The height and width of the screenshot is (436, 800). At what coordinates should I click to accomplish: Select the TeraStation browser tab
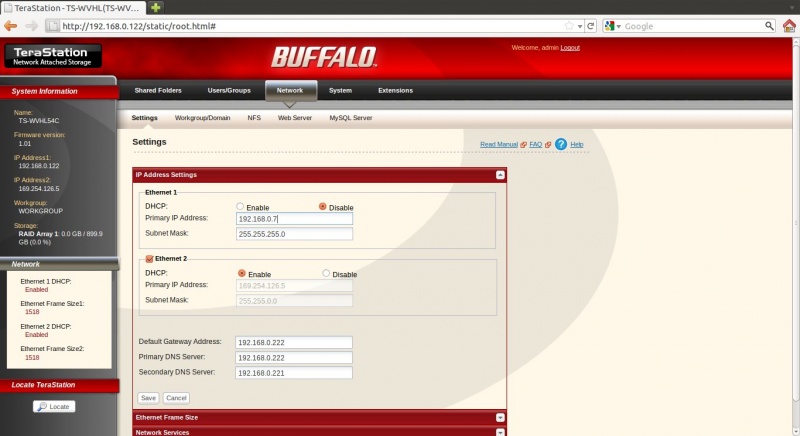73,8
